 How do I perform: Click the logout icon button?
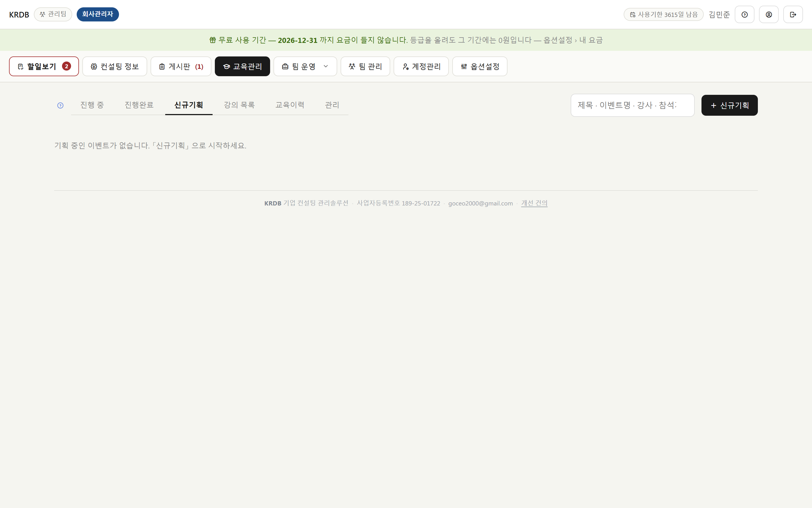[x=793, y=14]
